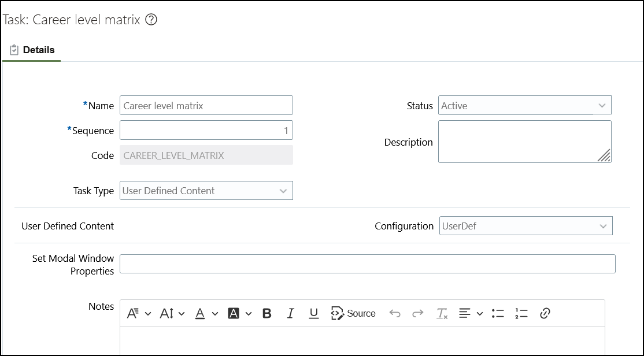Underline text in the Notes toolbar
The image size is (644, 356).
coord(313,313)
